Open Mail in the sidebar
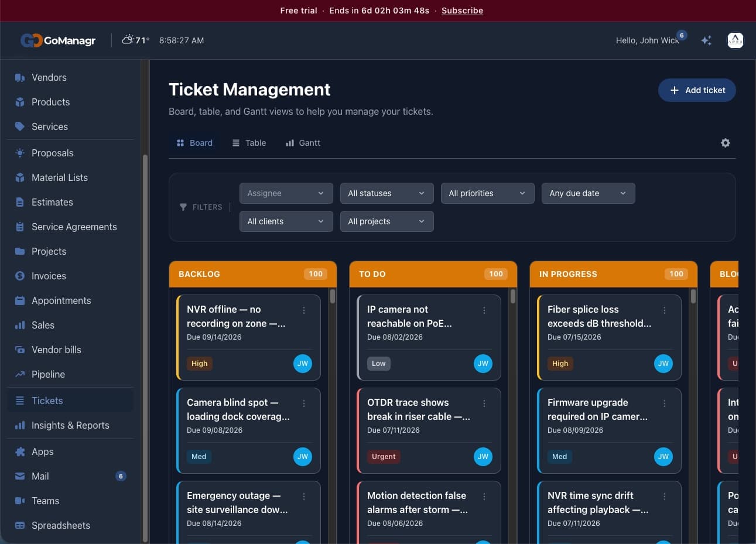Viewport: 756px width, 544px height. coord(70,476)
